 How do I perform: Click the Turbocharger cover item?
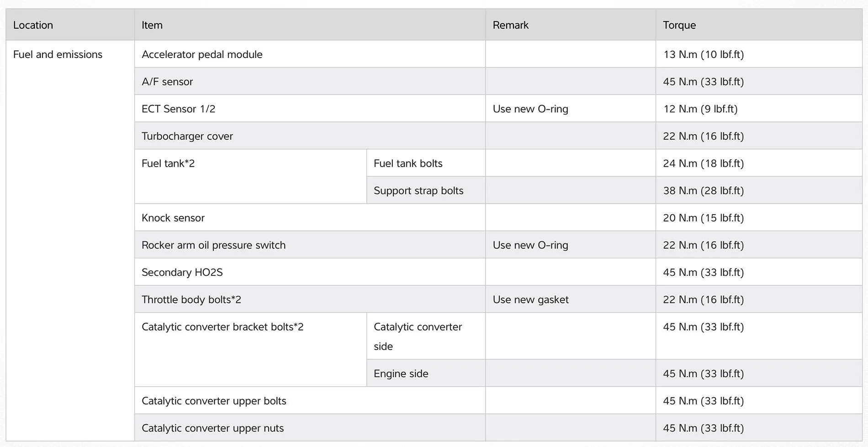187,136
